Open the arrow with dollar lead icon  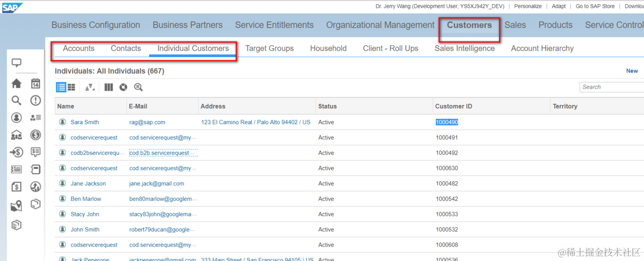pyautogui.click(x=17, y=152)
